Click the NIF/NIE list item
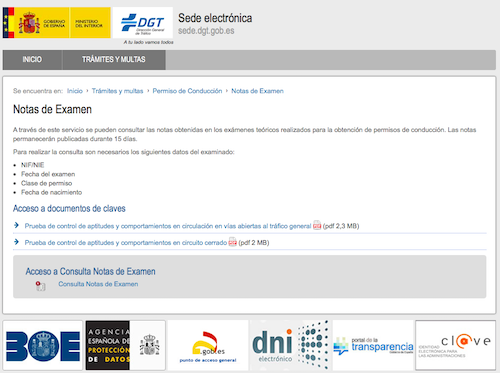The width and height of the screenshot is (500, 373). coord(33,165)
